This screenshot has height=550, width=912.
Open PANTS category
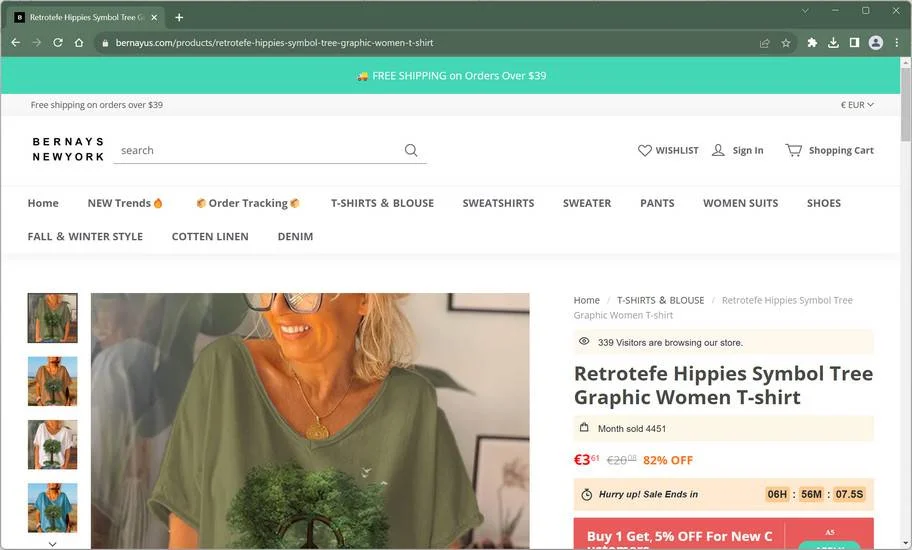(x=657, y=203)
